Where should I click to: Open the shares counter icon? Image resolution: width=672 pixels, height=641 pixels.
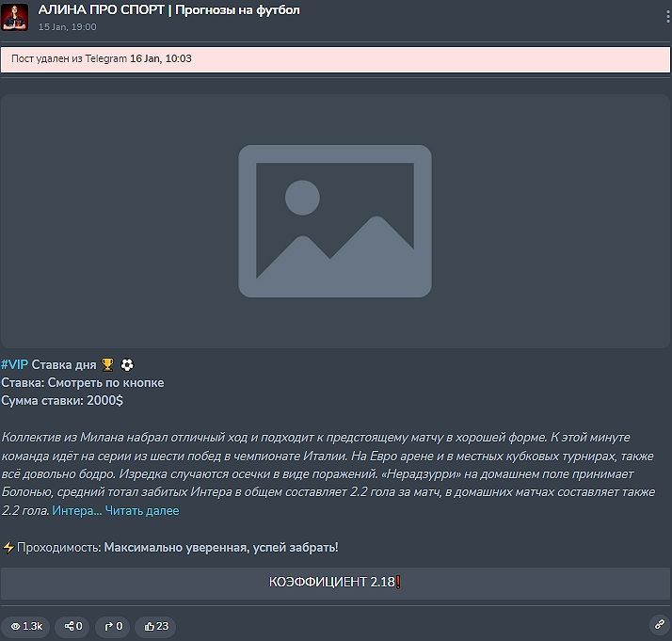pyautogui.click(x=73, y=625)
